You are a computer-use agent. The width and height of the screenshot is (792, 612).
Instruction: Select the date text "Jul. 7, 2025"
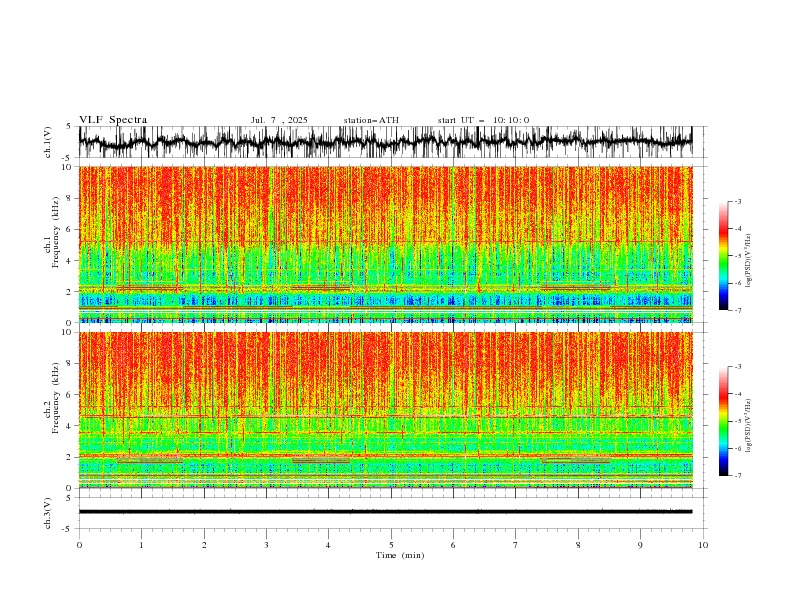pos(279,120)
